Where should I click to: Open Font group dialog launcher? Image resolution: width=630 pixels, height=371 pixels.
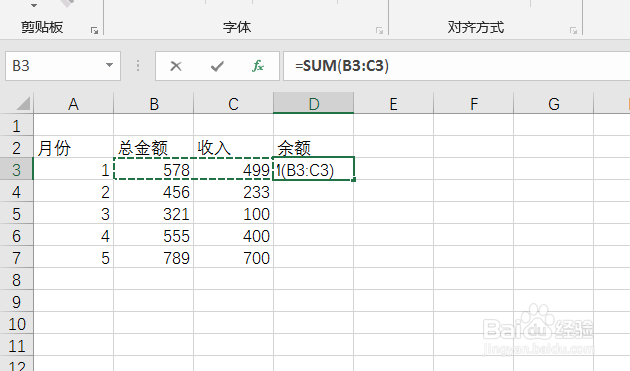coord(379,31)
